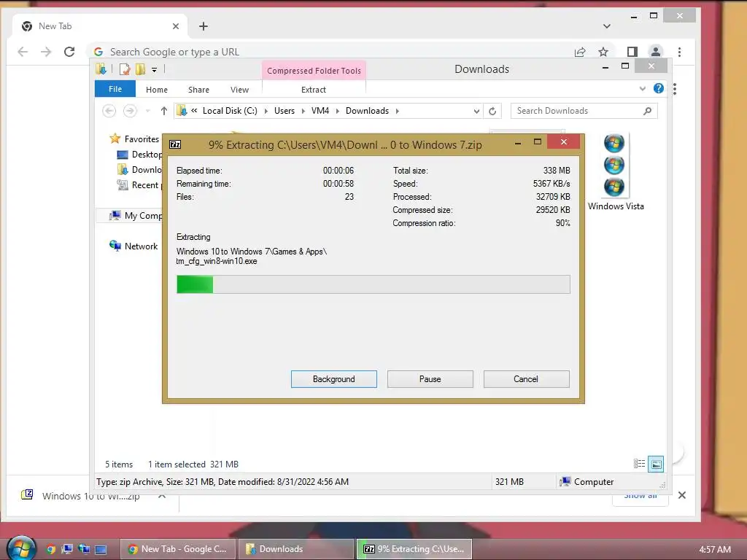
Task: Share this page icon in Chrome
Action: [x=580, y=52]
